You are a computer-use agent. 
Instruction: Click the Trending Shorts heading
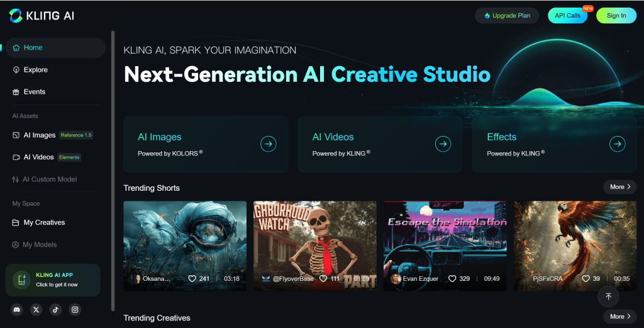152,188
